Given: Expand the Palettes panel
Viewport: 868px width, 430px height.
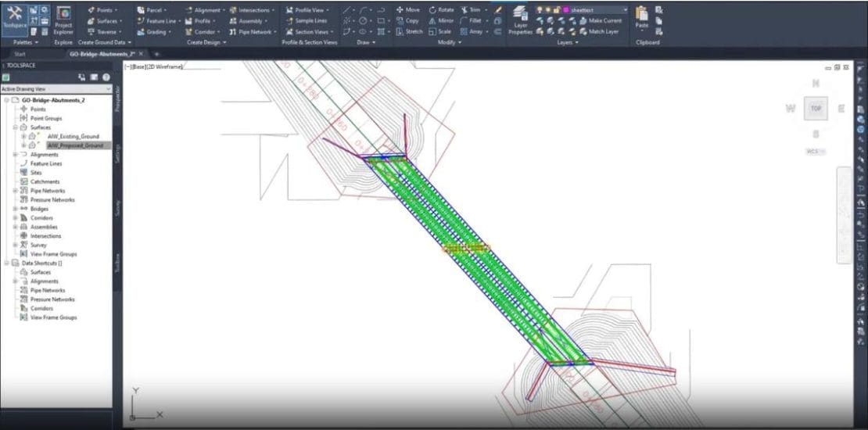Looking at the screenshot, I should click(x=26, y=42).
